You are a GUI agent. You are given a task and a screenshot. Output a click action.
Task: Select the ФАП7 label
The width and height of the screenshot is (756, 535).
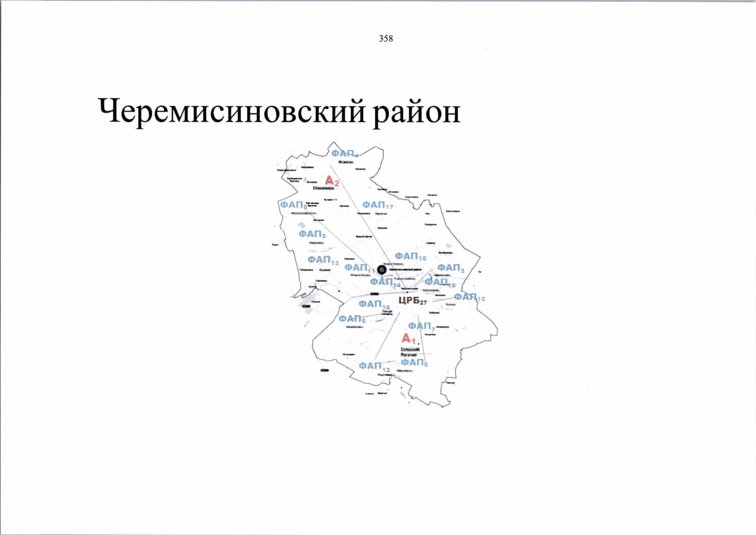(x=421, y=327)
